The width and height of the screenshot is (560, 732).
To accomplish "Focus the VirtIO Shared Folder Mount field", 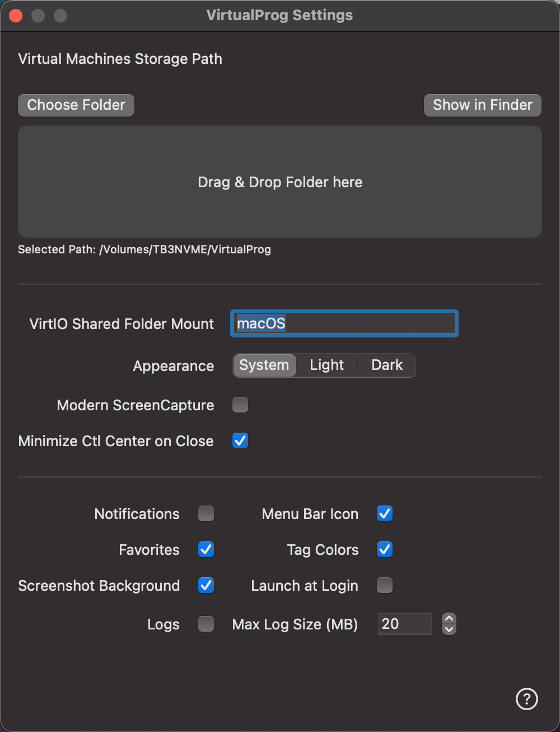I will 344,323.
